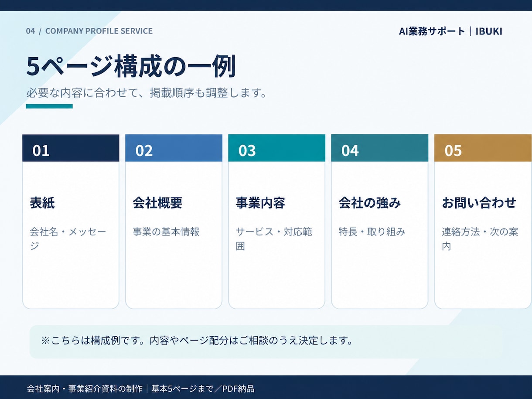Click the 03 number header

click(x=276, y=148)
